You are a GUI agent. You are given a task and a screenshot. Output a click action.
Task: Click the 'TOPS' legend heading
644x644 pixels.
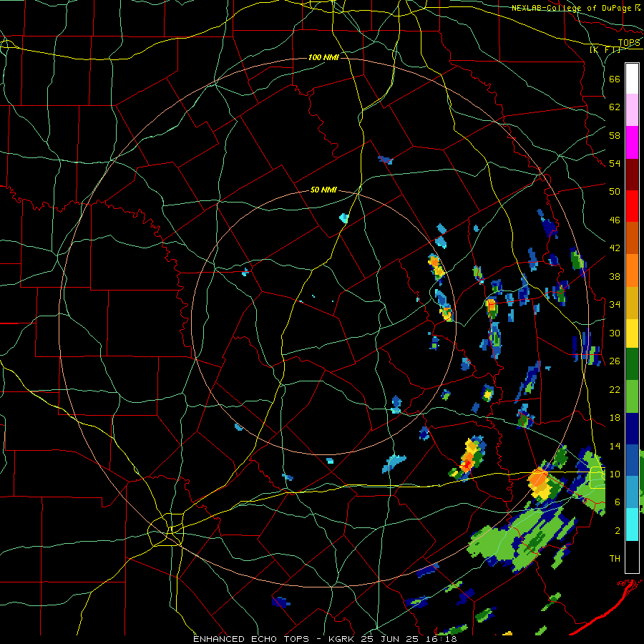point(629,43)
